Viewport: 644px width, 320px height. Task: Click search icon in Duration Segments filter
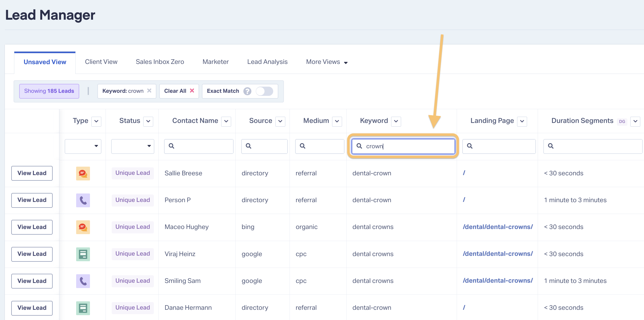pyautogui.click(x=551, y=146)
